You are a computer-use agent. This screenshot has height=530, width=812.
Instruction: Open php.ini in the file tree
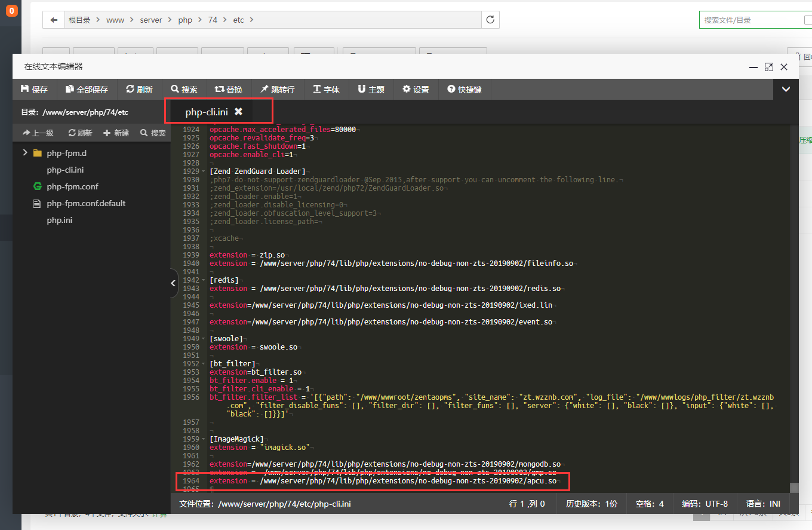coord(59,220)
